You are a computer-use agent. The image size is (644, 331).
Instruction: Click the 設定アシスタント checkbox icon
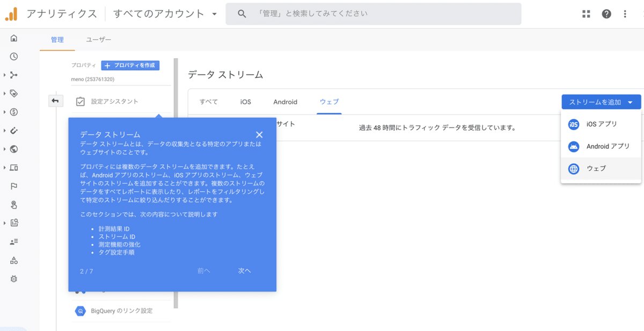(80, 102)
